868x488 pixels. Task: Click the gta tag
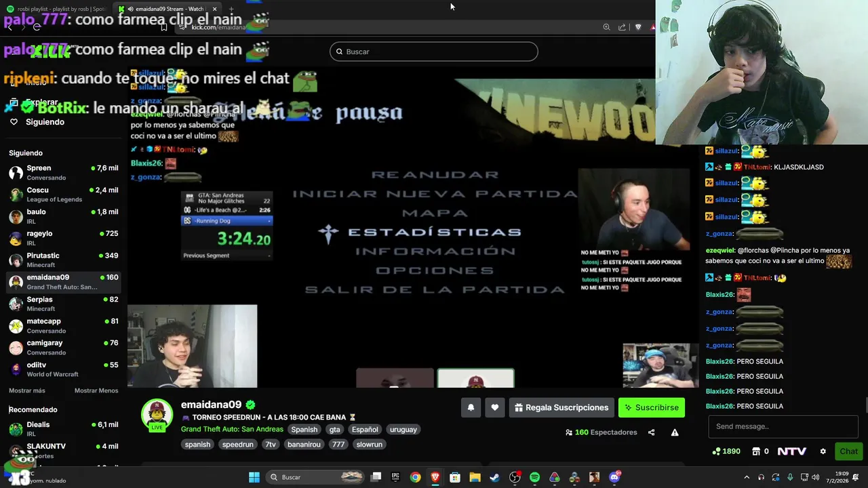click(334, 430)
